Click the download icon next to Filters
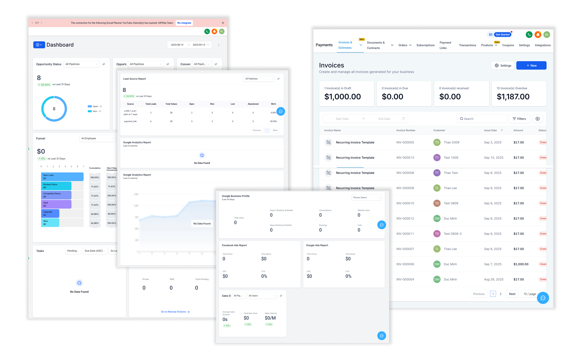 pos(537,119)
